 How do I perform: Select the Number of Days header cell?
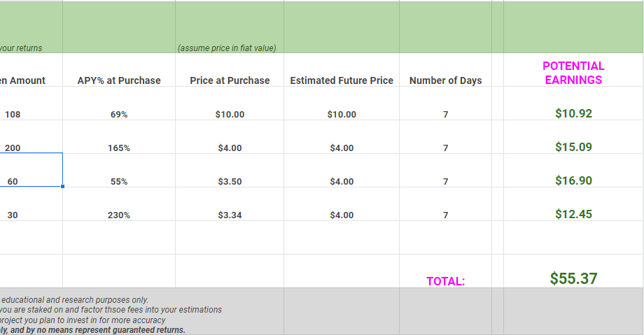(x=445, y=80)
